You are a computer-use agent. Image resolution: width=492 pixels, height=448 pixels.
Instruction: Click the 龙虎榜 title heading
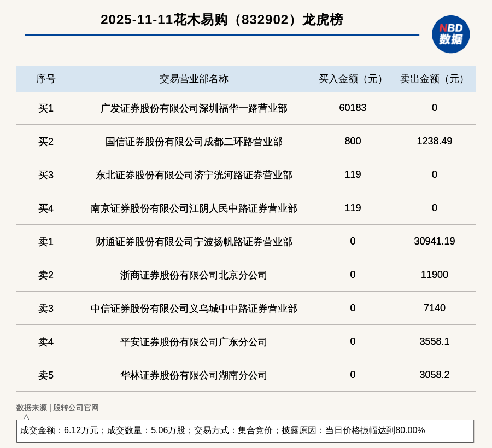pos(221,20)
